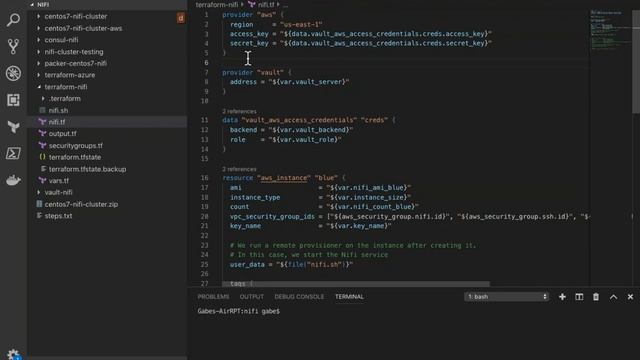
Task: Click the region "us-east-1" text
Action: [301, 24]
